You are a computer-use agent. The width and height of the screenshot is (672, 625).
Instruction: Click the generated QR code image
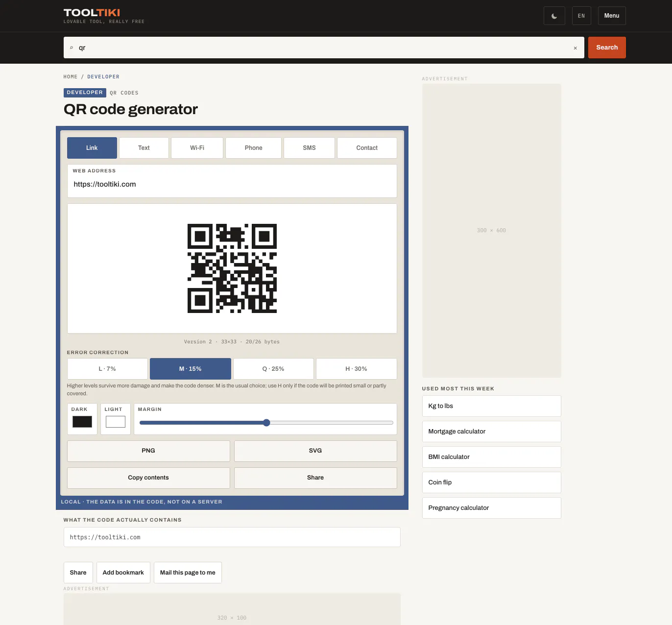point(232,268)
